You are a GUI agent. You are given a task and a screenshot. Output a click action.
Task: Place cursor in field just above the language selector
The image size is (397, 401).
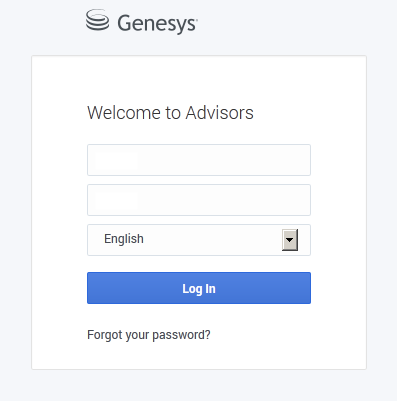point(199,200)
